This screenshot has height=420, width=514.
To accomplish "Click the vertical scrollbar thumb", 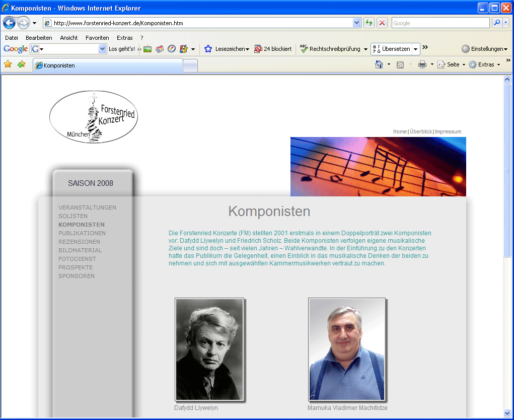I will tap(507, 170).
